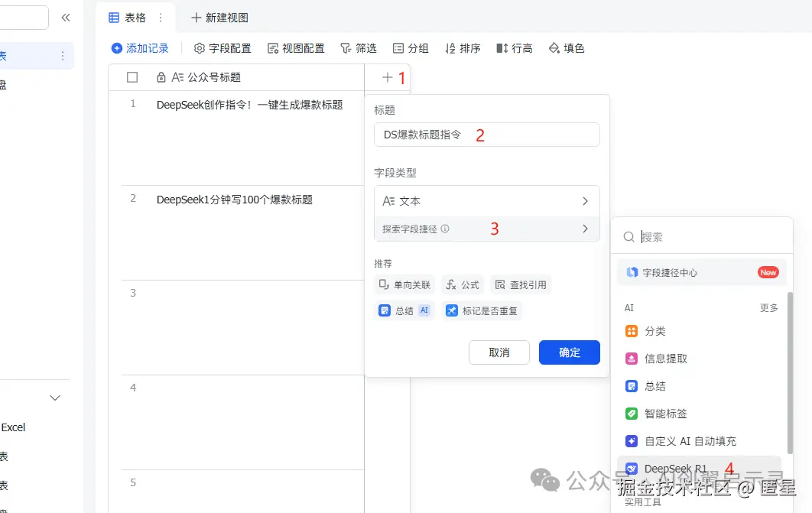Open 字段配置 field configuration
This screenshot has height=513, width=812.
coord(222,47)
